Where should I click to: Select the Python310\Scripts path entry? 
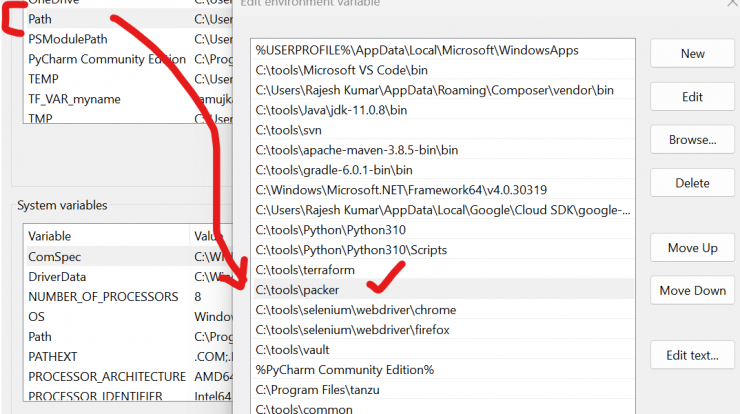point(443,250)
